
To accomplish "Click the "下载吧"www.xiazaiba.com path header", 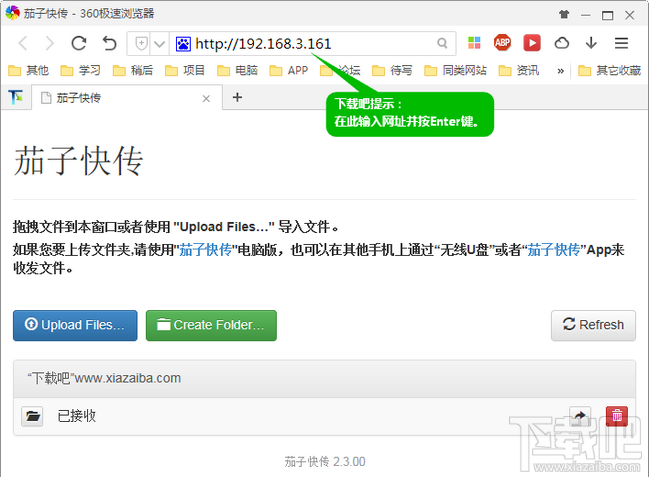I will tap(104, 378).
